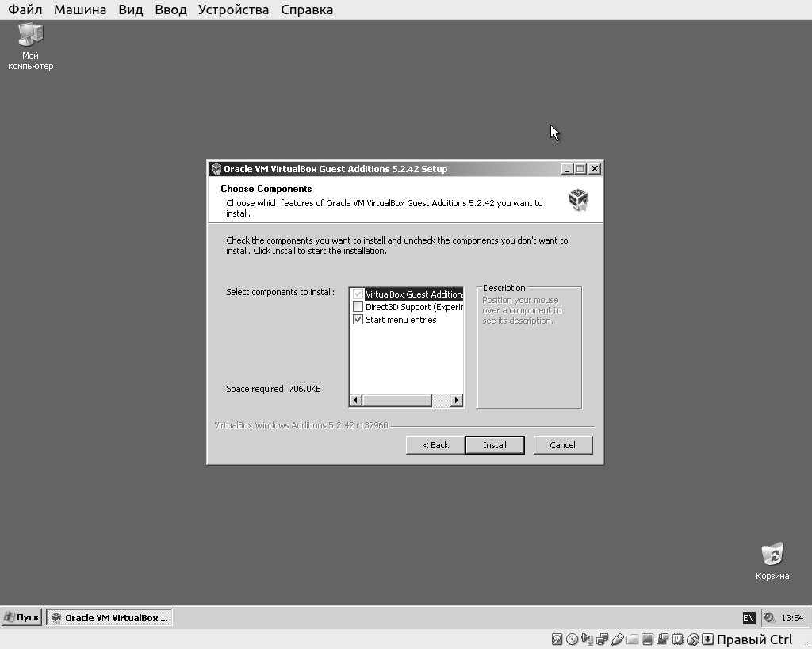The width and height of the screenshot is (812, 649).
Task: Open the Пуск start button
Action: [22, 617]
